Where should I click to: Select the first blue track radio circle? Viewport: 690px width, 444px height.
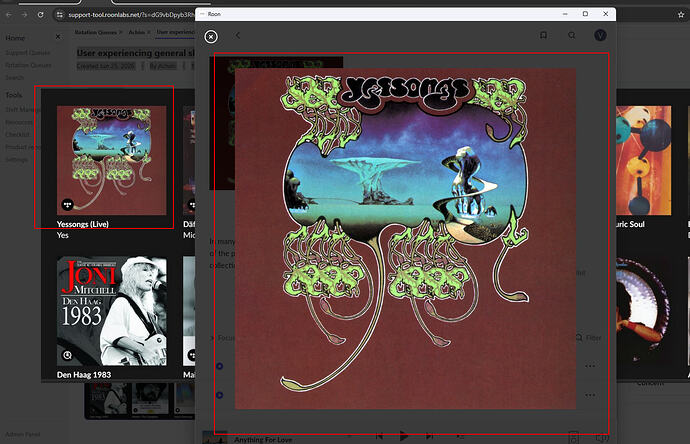(x=219, y=366)
